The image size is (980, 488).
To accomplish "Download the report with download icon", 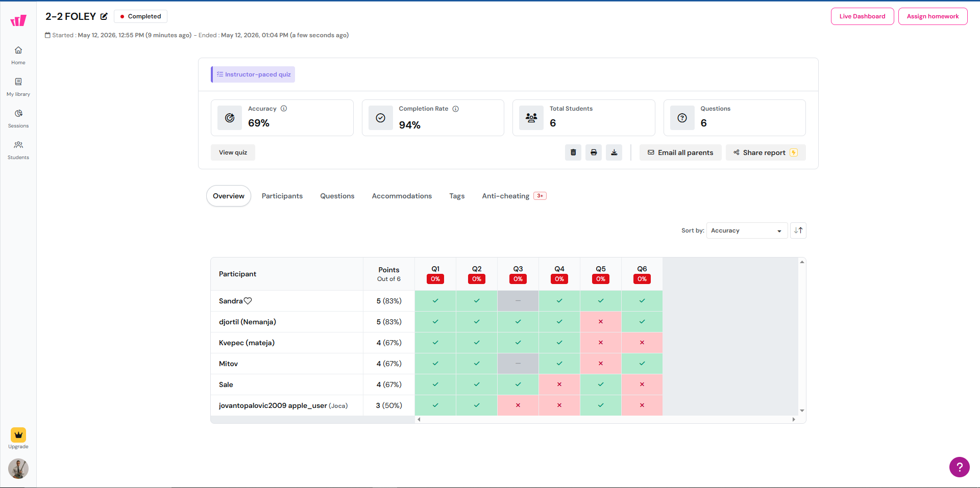I will [614, 152].
